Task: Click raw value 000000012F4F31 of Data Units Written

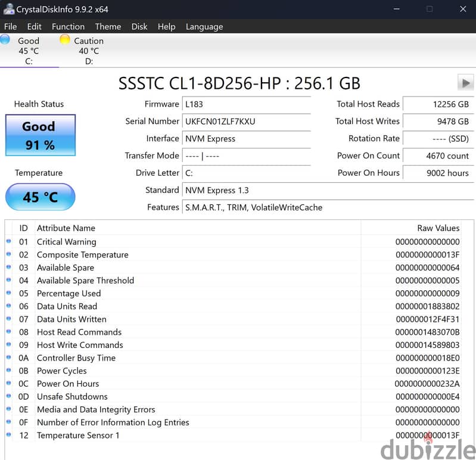Action: click(x=427, y=319)
